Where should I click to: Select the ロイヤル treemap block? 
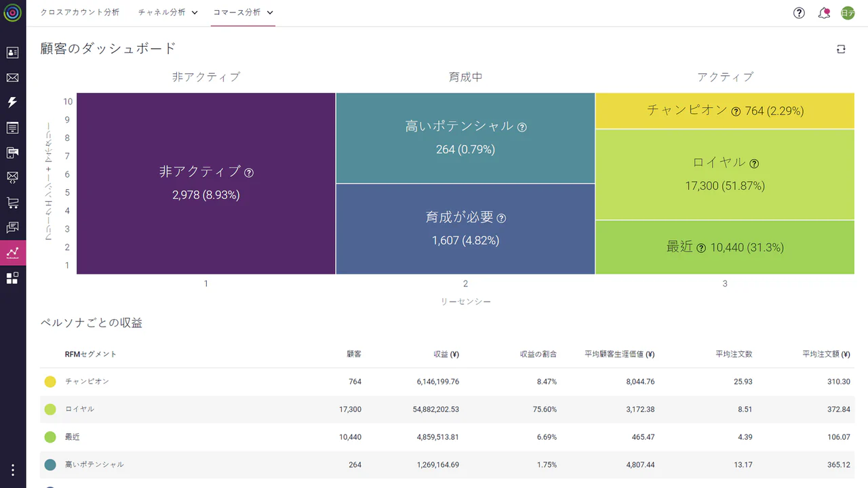(725, 174)
